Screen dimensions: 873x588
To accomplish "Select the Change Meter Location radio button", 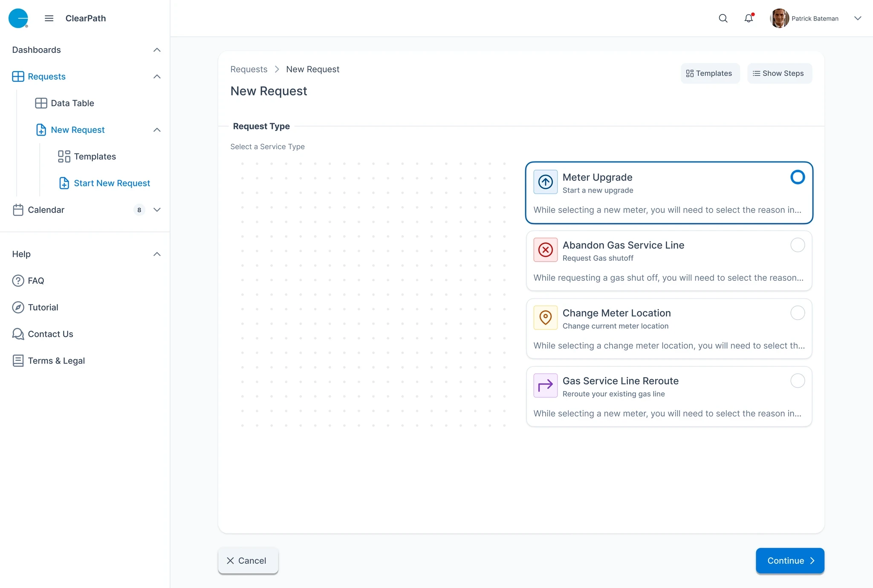I will point(797,313).
